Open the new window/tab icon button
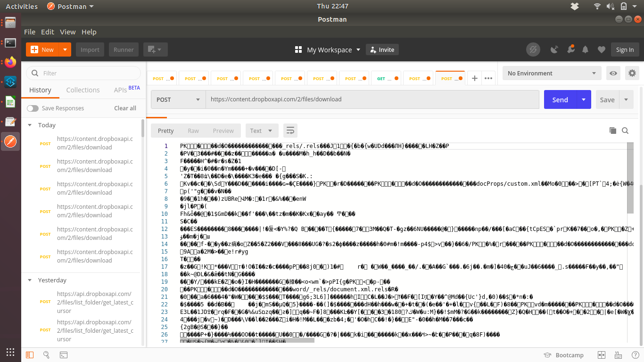This screenshot has width=644, height=362. point(155,49)
